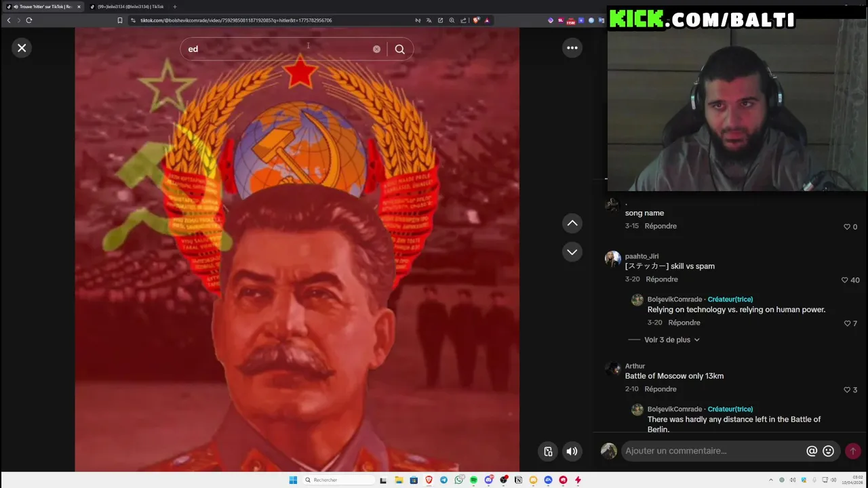The height and width of the screenshot is (488, 868).
Task: Go to previous video with up chevron
Action: (x=572, y=223)
